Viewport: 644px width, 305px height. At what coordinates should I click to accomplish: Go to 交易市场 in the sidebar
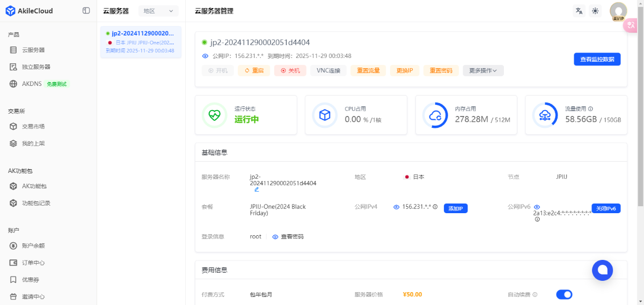(x=33, y=127)
